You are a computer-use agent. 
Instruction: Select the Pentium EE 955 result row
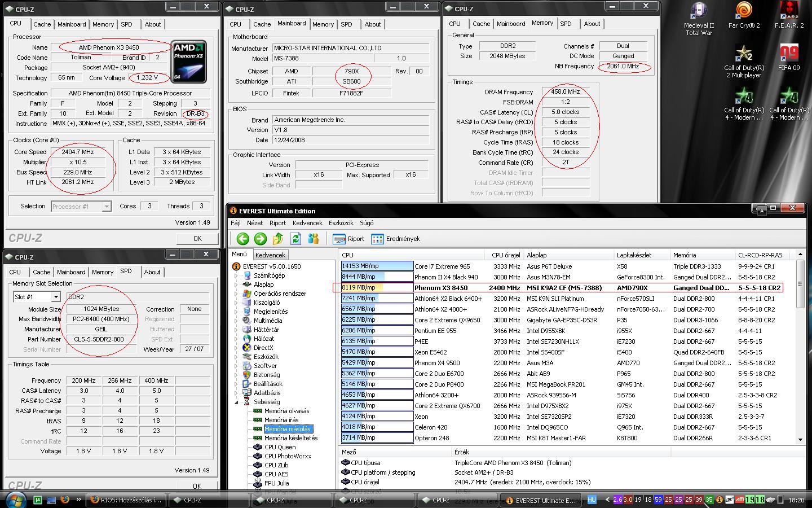pyautogui.click(x=566, y=331)
